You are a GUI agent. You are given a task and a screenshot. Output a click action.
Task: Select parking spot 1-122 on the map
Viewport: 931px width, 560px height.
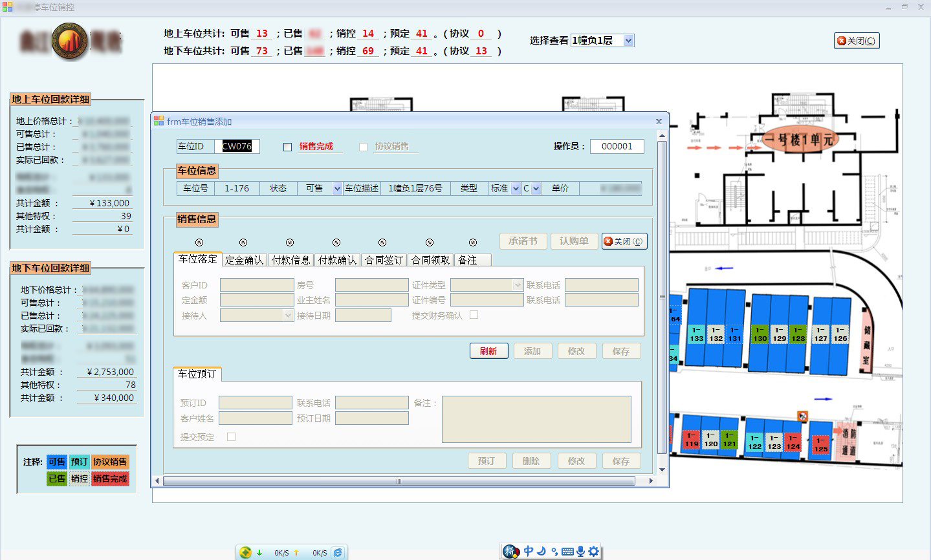click(x=754, y=442)
